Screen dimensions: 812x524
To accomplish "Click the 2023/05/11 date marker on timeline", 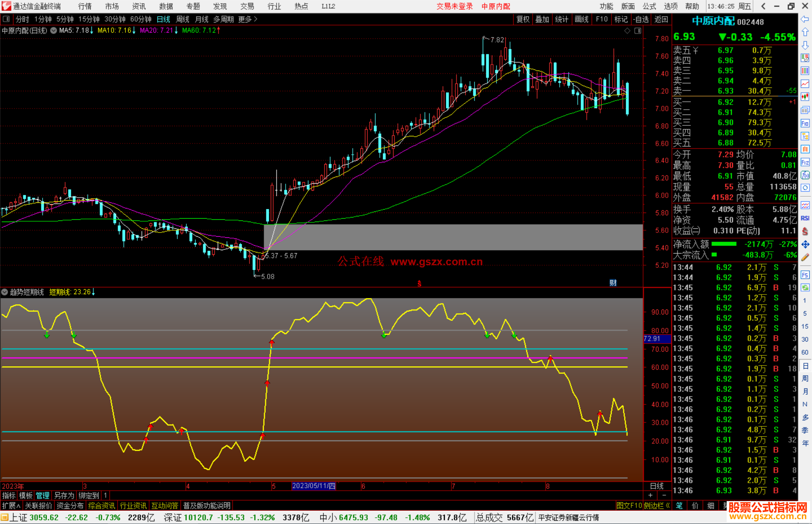I will point(314,486).
